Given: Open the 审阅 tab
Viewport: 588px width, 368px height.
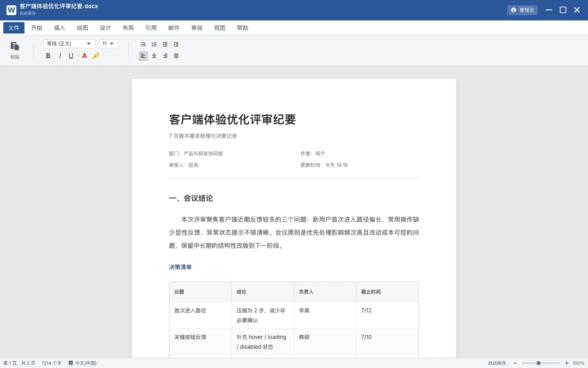Looking at the screenshot, I should [x=197, y=28].
